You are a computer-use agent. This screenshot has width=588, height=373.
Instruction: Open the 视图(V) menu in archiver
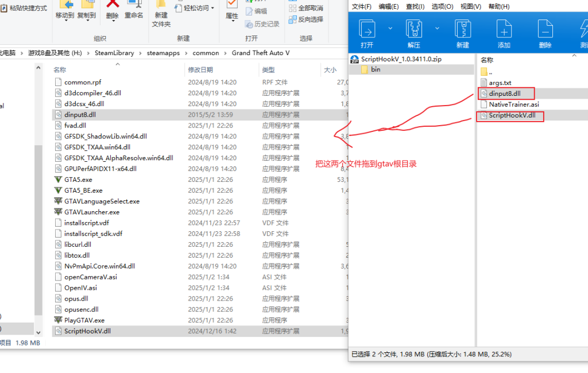point(471,6)
